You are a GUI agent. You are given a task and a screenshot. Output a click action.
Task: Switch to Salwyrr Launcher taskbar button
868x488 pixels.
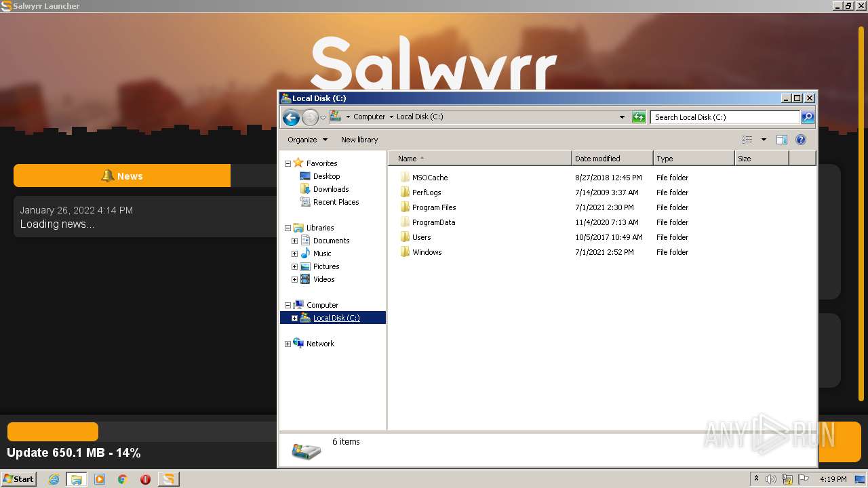tap(168, 479)
